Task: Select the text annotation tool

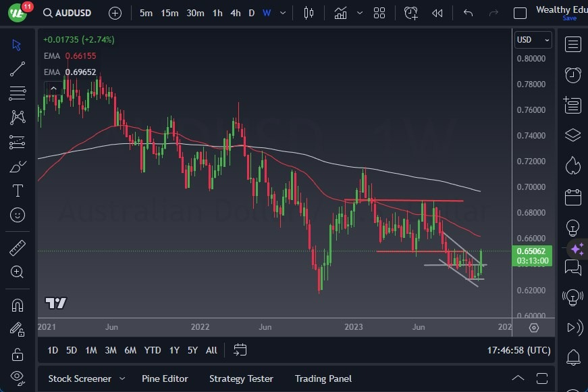Action: [18, 191]
